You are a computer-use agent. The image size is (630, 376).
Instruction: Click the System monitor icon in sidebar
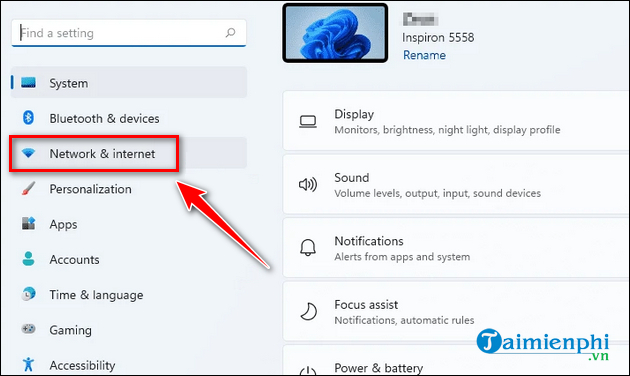[x=28, y=83]
